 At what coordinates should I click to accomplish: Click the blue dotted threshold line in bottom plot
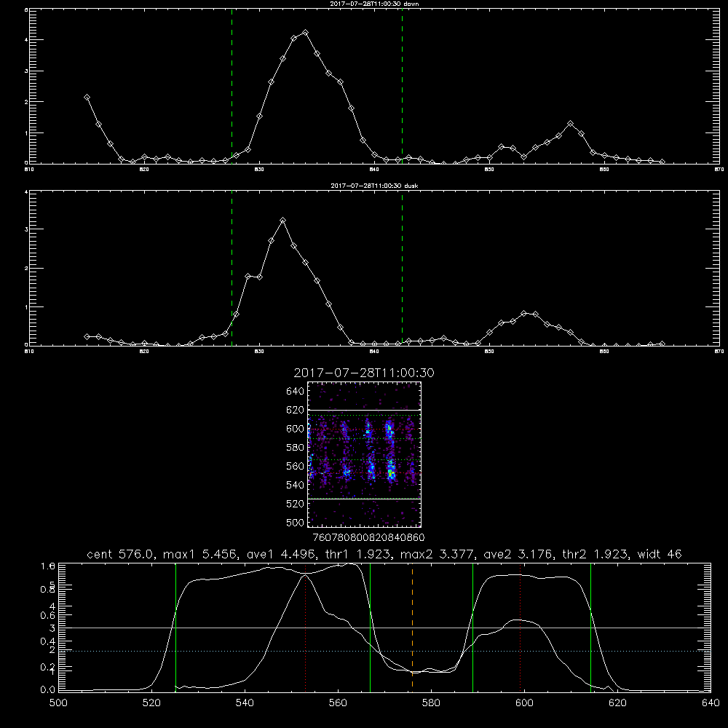(x=384, y=651)
